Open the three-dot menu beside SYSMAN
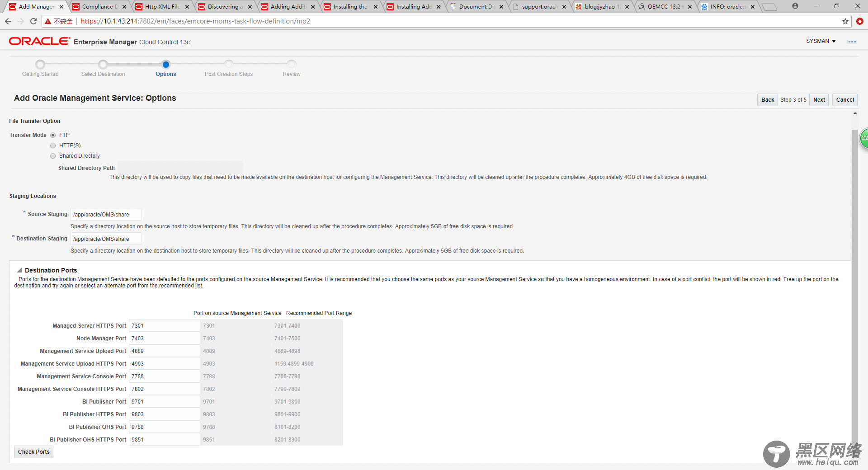The height and width of the screenshot is (470, 868). (x=852, y=42)
